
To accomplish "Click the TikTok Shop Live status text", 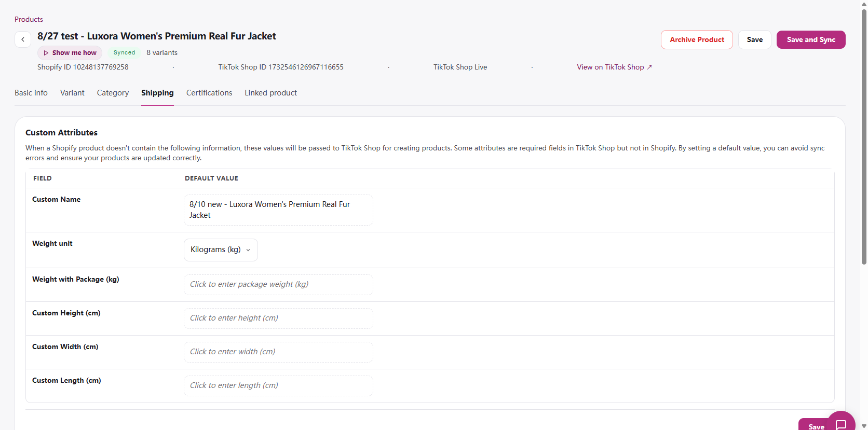I will 460,67.
